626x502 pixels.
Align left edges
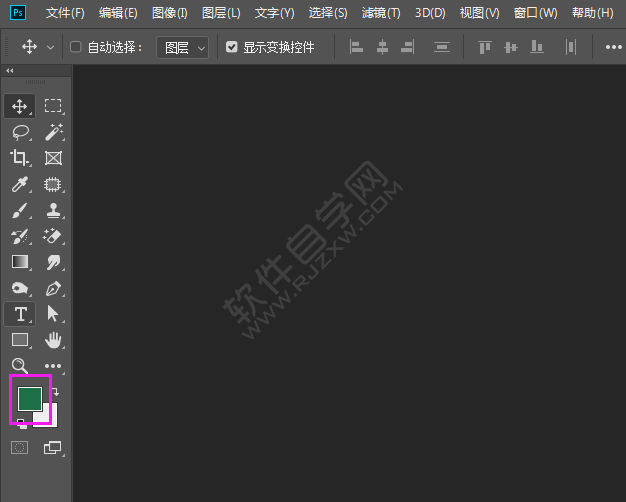356,47
